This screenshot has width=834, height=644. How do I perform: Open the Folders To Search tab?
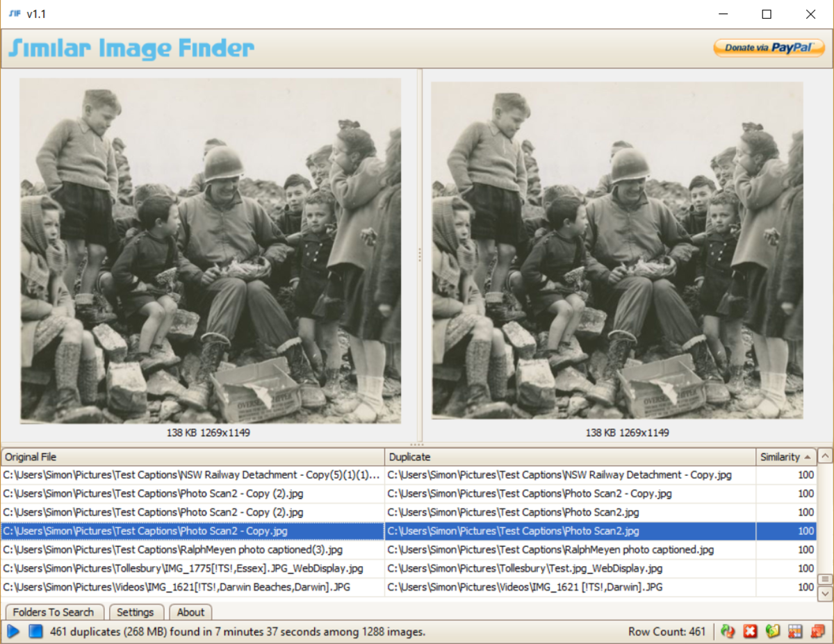tap(54, 612)
